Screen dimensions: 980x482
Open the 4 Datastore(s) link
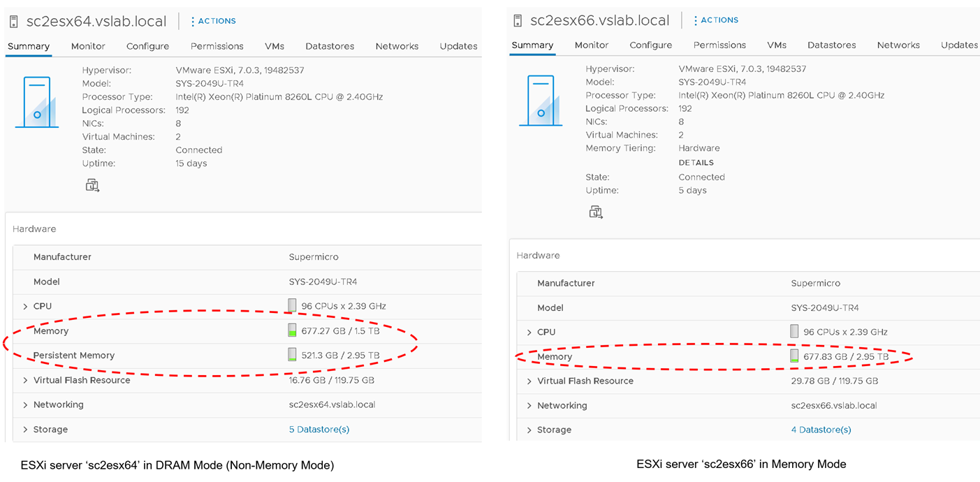tap(821, 430)
